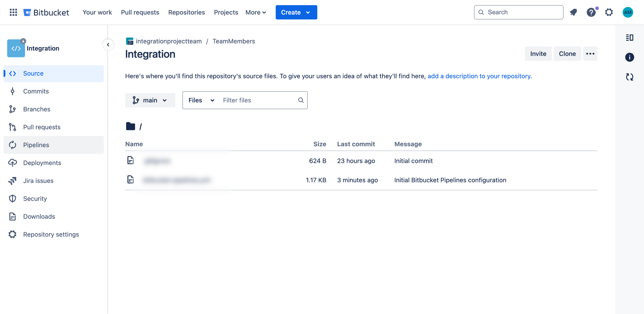Click the Clone button
644x314 pixels.
point(567,54)
